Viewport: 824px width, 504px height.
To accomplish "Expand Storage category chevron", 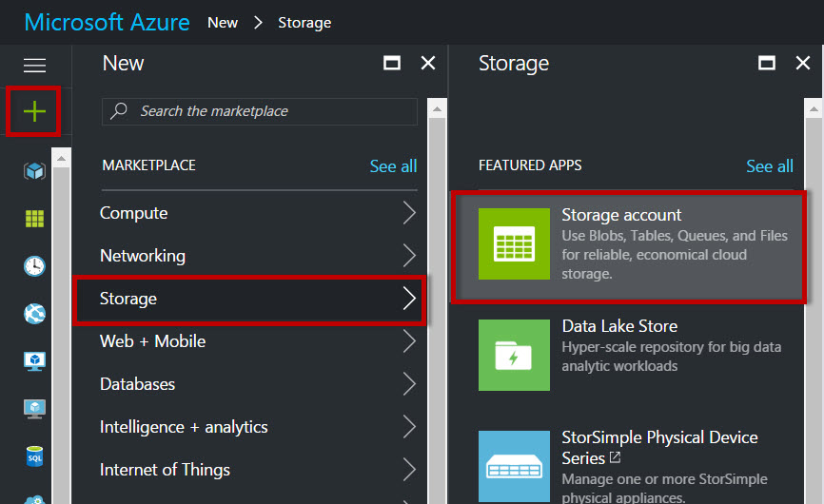I will (409, 299).
